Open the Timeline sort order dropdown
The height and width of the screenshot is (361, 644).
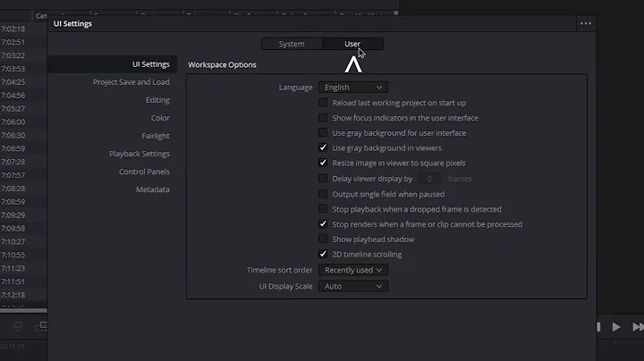352,270
